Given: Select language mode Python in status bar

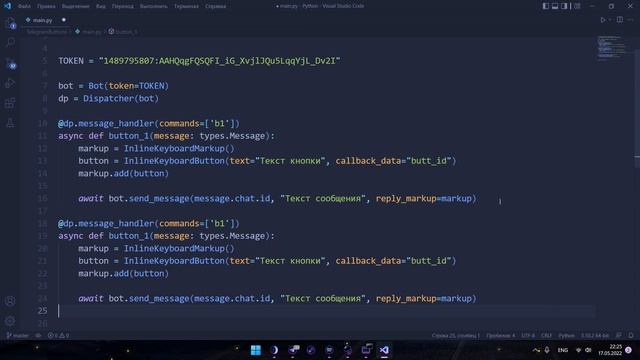Looking at the screenshot, I should point(566,336).
